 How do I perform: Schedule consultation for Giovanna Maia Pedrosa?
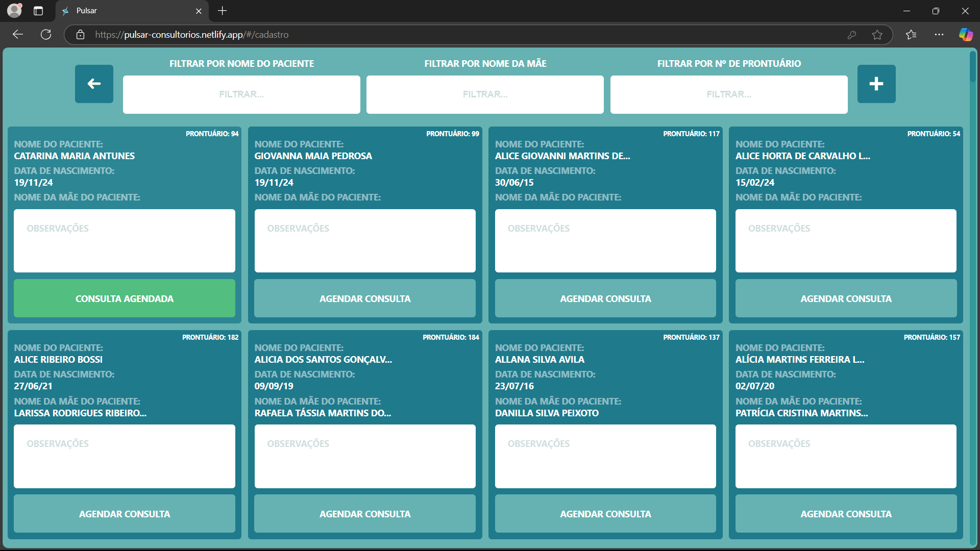[365, 298]
